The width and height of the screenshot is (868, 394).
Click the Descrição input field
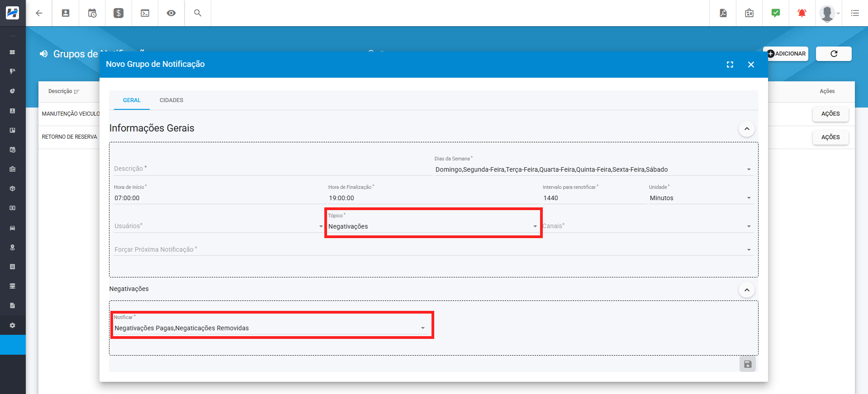272,169
